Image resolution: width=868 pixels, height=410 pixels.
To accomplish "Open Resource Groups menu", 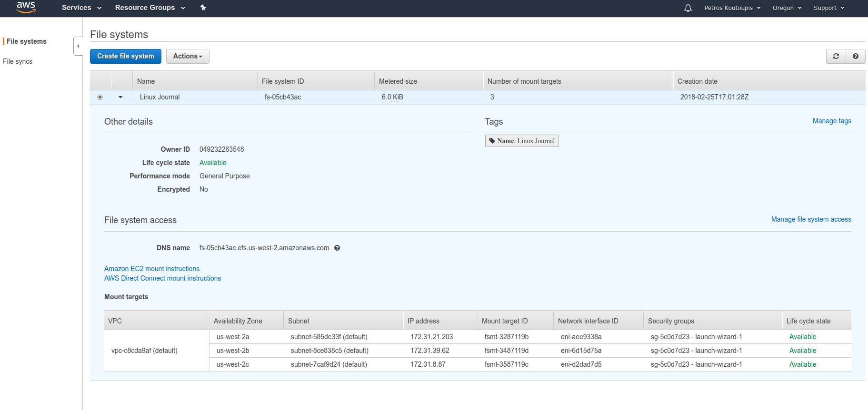I will (150, 8).
